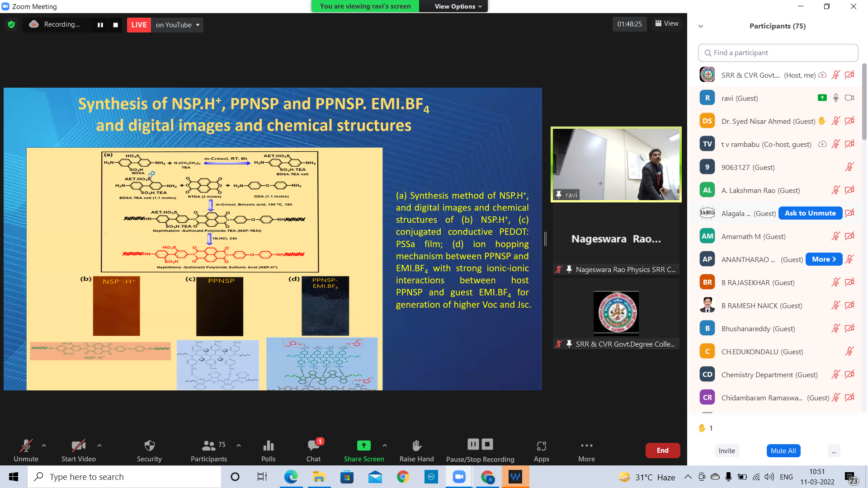Open the Participants panel from the toolbar

pyautogui.click(x=208, y=450)
